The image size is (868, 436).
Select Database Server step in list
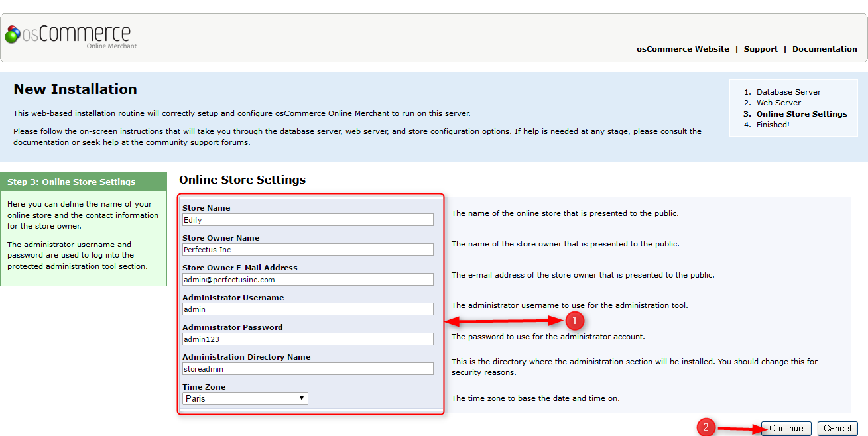point(788,92)
